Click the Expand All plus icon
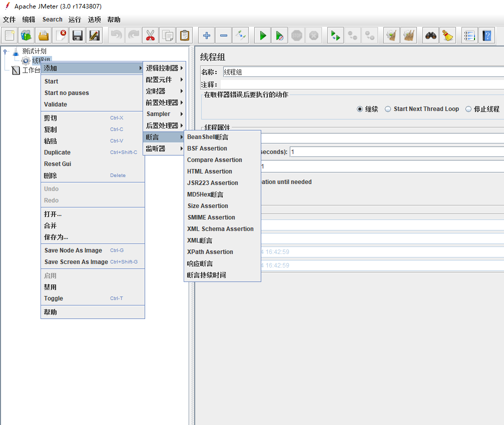This screenshot has height=425, width=504. coord(206,35)
